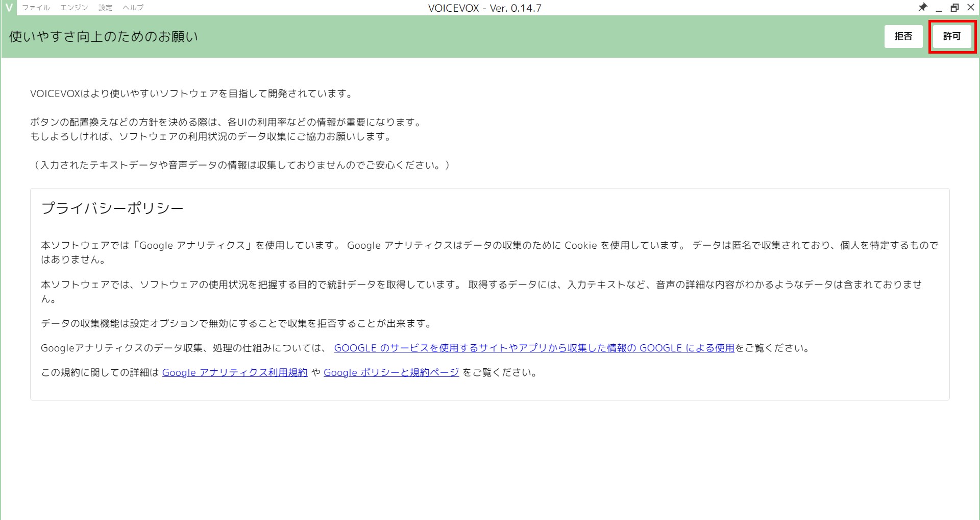
Task: Click the 使いやすさ向上のためのお願い title
Action: tap(104, 37)
